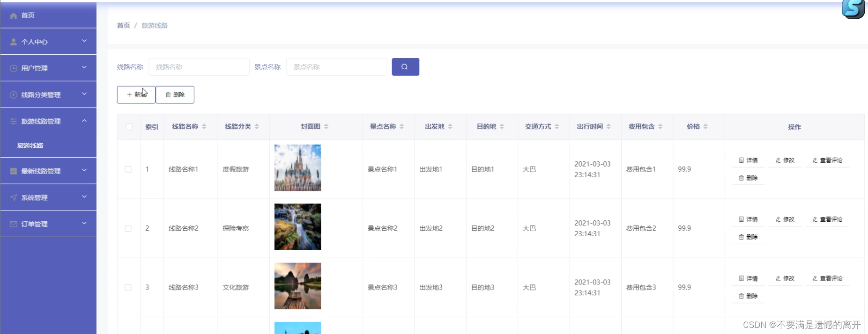This screenshot has height=334, width=868.
Task: Open 首页 in the sidebar
Action: click(48, 15)
